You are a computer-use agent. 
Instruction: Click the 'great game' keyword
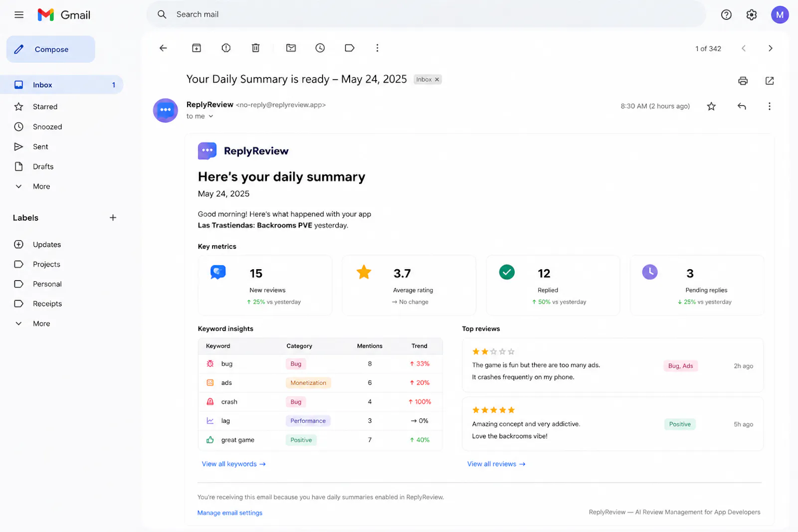point(238,440)
